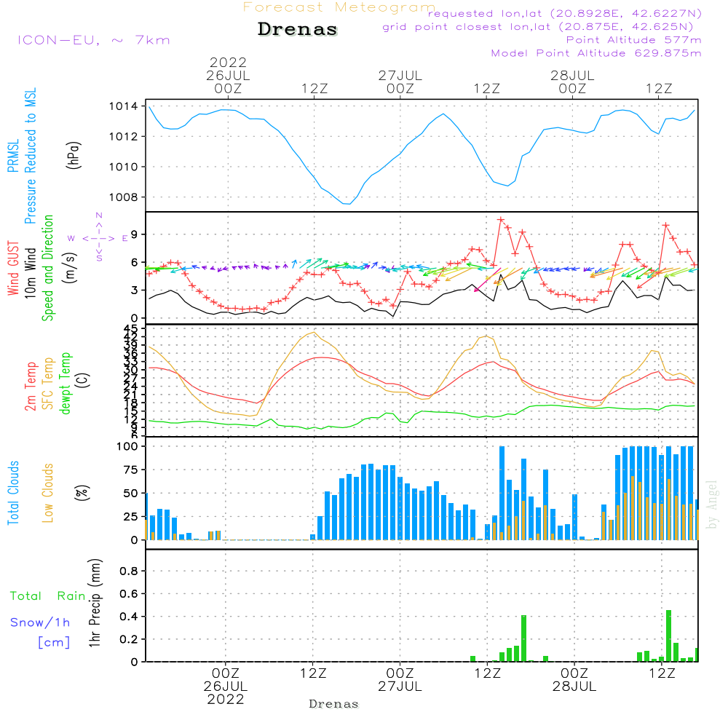Click the orange "SFC Temp" label

(47, 384)
